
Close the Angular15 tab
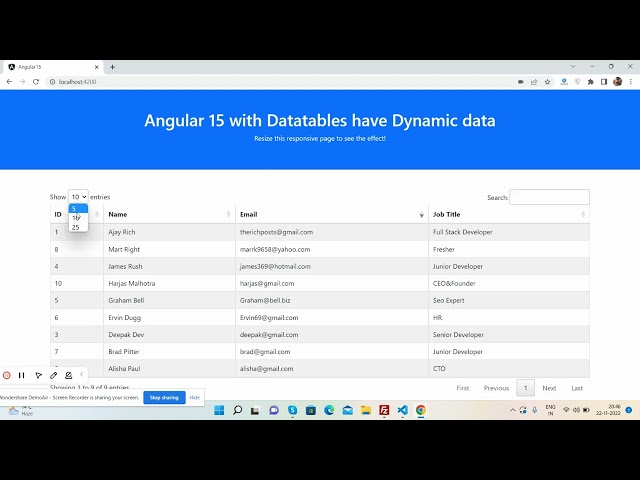pos(97,67)
